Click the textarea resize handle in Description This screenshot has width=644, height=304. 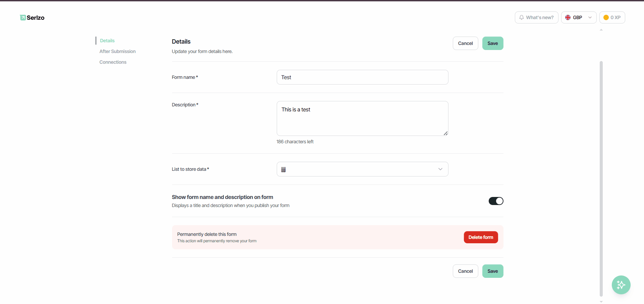click(445, 133)
